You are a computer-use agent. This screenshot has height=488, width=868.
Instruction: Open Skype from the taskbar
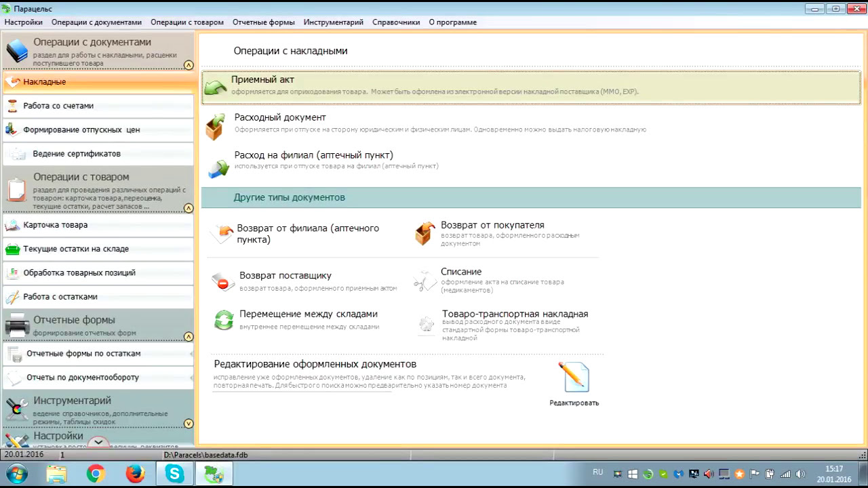coord(174,474)
